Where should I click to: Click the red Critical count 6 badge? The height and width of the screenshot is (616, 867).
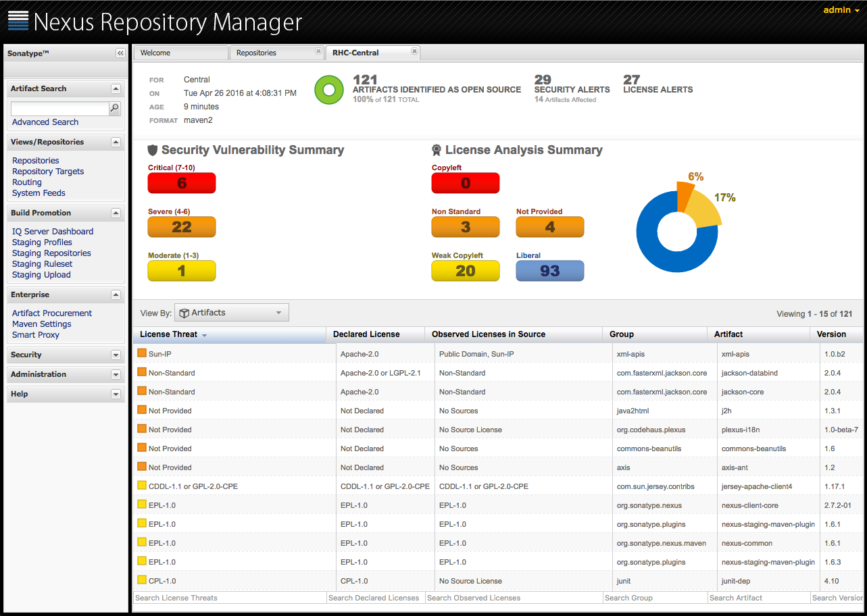182,183
